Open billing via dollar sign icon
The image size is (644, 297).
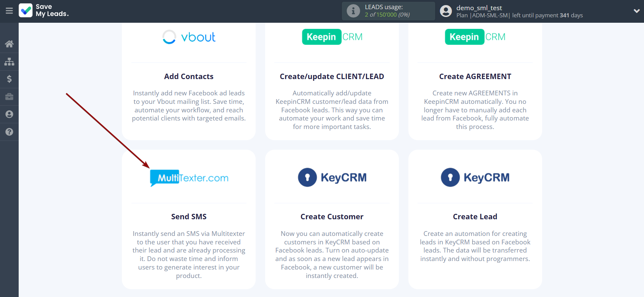point(9,79)
